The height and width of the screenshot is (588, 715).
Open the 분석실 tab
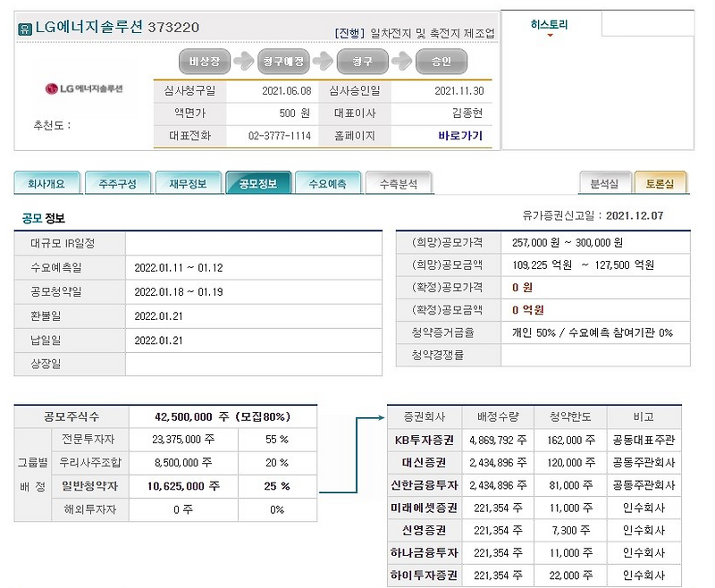[x=605, y=183]
